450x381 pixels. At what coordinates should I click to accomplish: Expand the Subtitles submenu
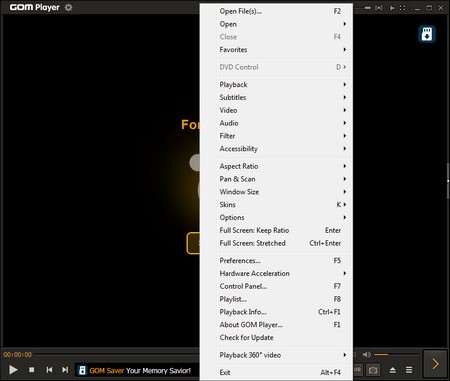280,97
